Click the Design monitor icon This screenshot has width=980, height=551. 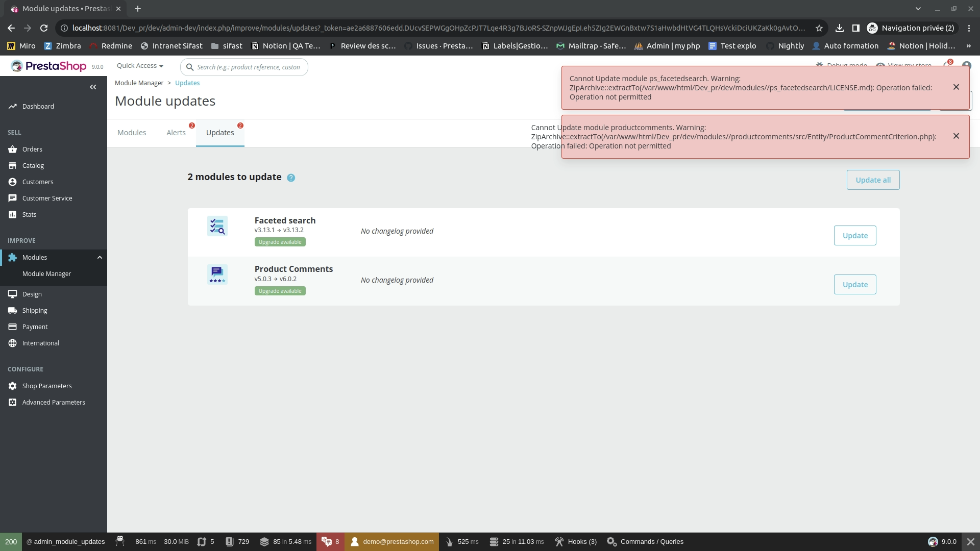point(12,294)
